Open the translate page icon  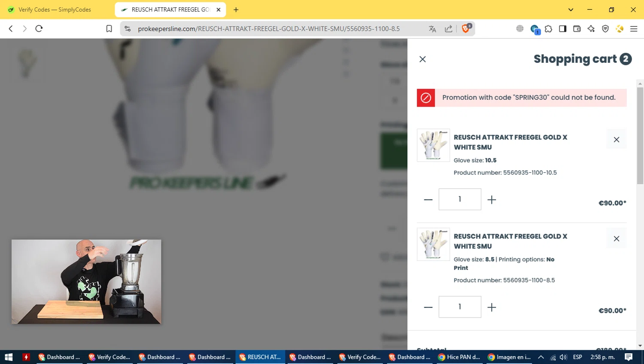coord(432,29)
